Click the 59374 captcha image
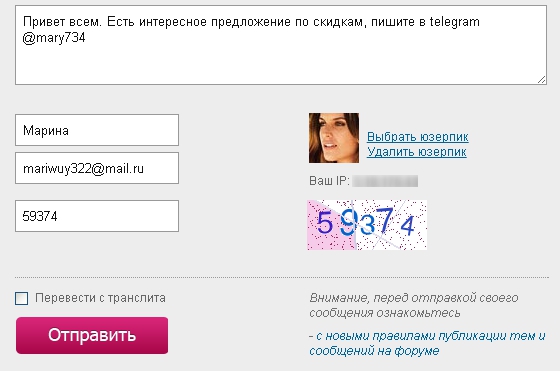The width and height of the screenshot is (560, 371). [x=367, y=225]
